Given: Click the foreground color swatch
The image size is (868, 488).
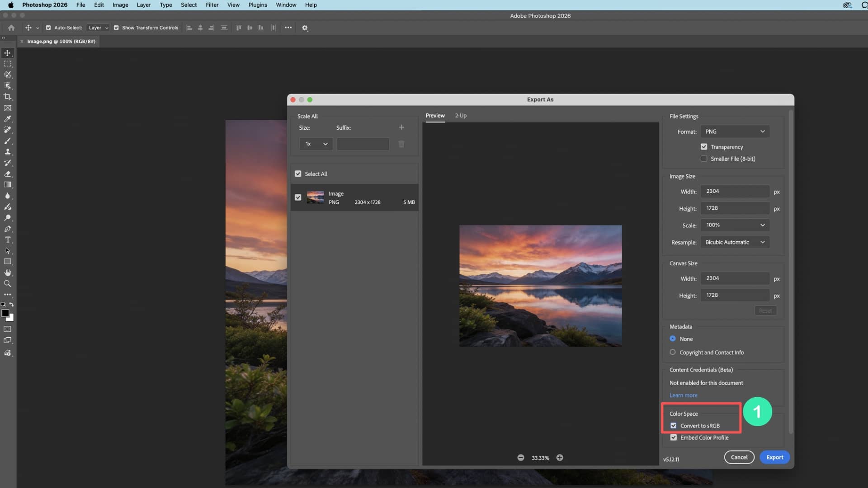Looking at the screenshot, I should [x=5, y=313].
